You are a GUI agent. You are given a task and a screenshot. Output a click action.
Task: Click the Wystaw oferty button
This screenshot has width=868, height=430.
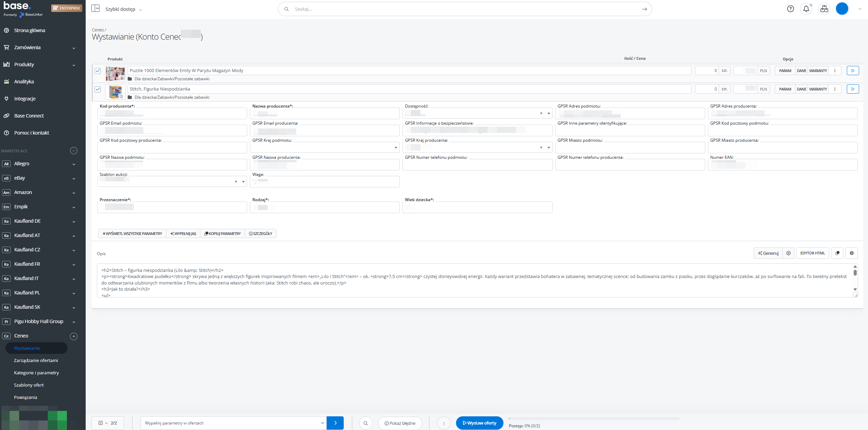pos(479,423)
